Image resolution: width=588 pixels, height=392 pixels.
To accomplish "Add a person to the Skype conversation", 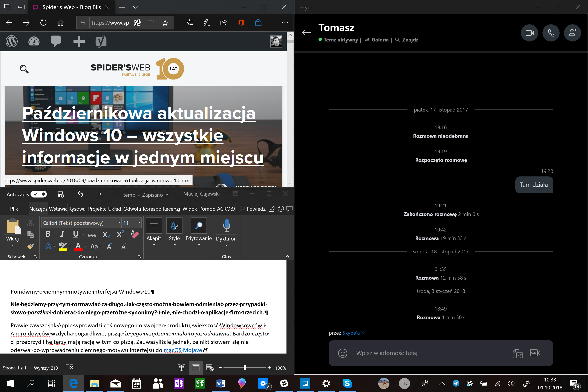I will pyautogui.click(x=572, y=33).
